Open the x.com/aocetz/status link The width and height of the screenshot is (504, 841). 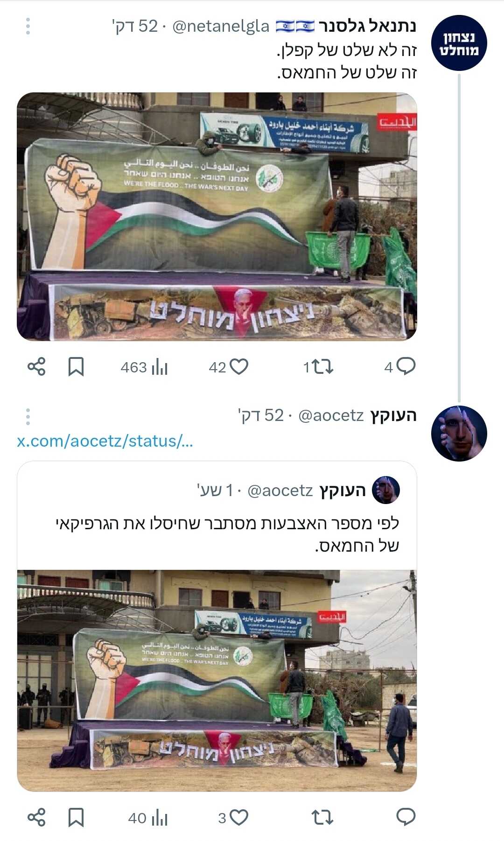(x=105, y=441)
